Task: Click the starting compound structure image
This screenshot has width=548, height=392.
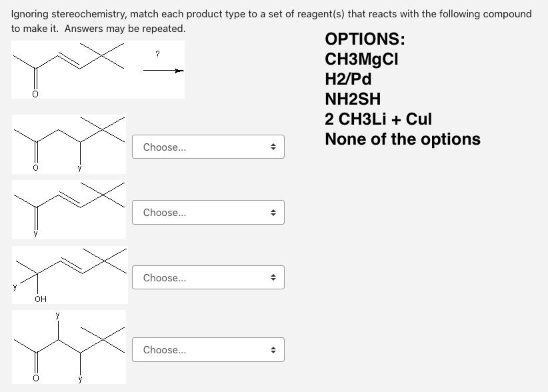Action: point(69,69)
